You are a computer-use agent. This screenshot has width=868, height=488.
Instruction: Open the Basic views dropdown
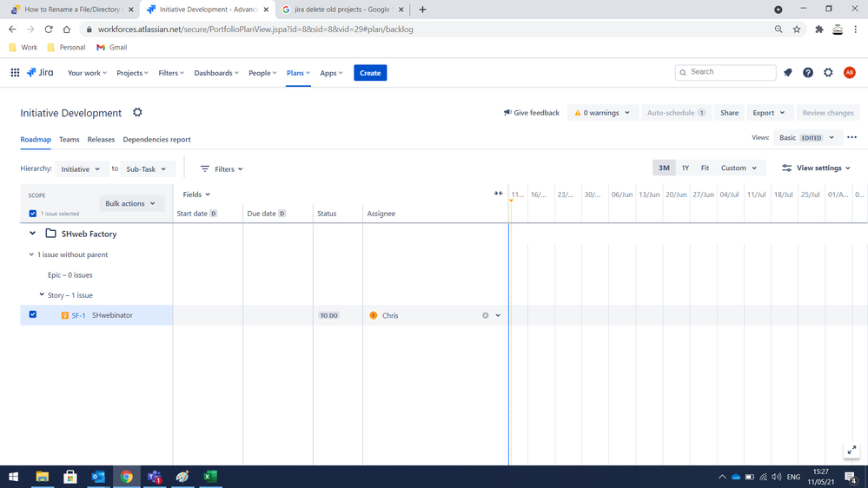click(x=807, y=137)
